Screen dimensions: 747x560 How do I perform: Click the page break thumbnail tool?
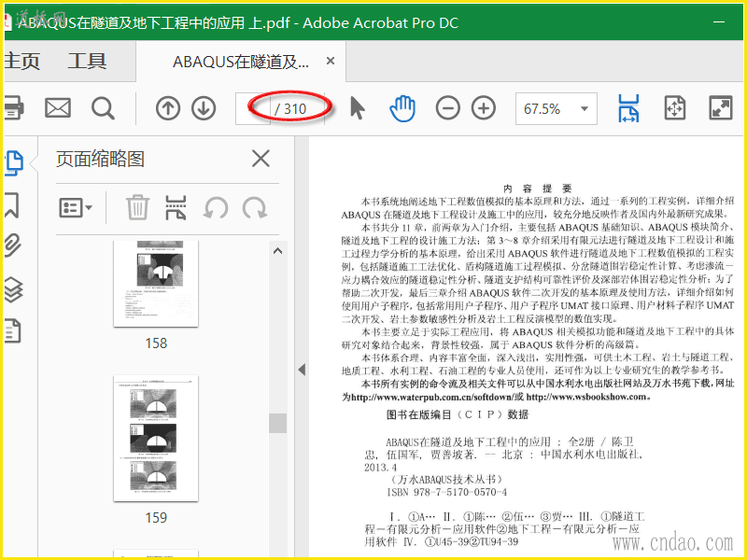[176, 207]
